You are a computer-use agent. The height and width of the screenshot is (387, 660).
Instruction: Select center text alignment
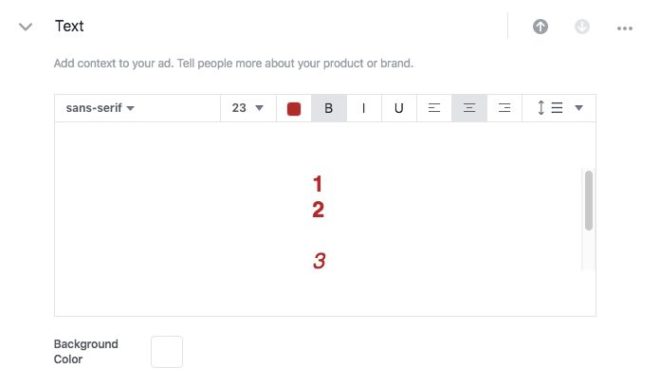click(x=469, y=108)
